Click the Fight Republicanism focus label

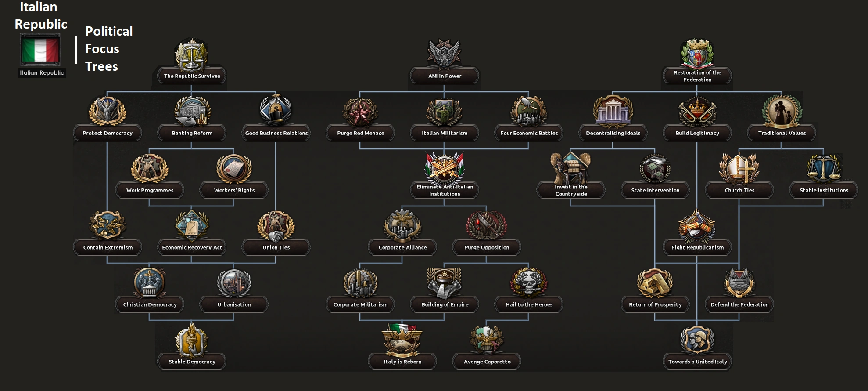click(697, 247)
